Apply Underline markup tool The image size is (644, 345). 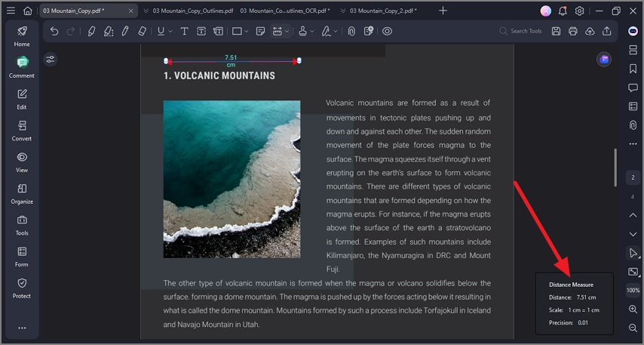click(161, 31)
